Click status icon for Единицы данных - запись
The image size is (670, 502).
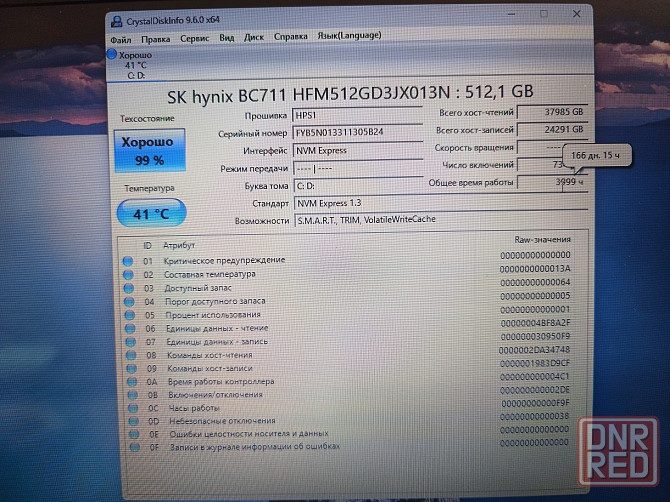[x=130, y=342]
